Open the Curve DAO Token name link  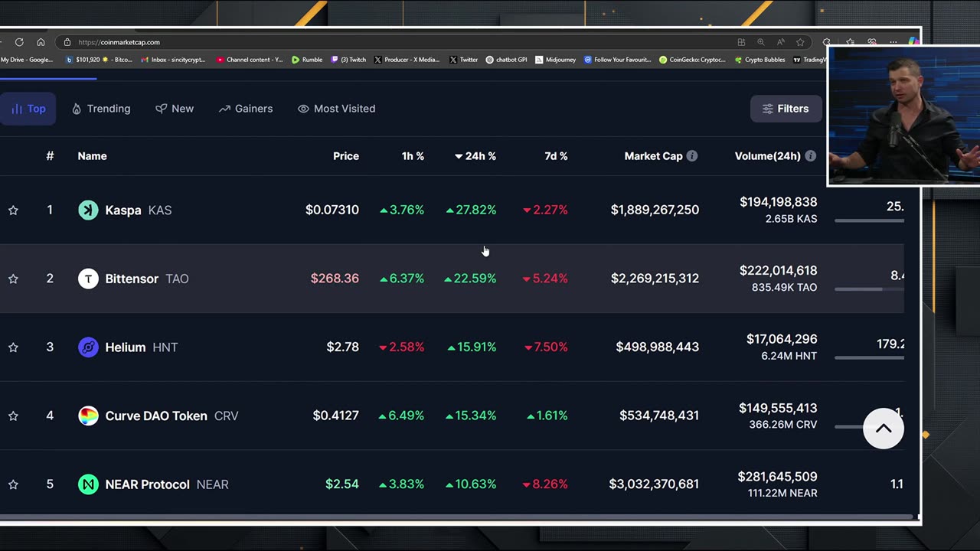pyautogui.click(x=156, y=416)
